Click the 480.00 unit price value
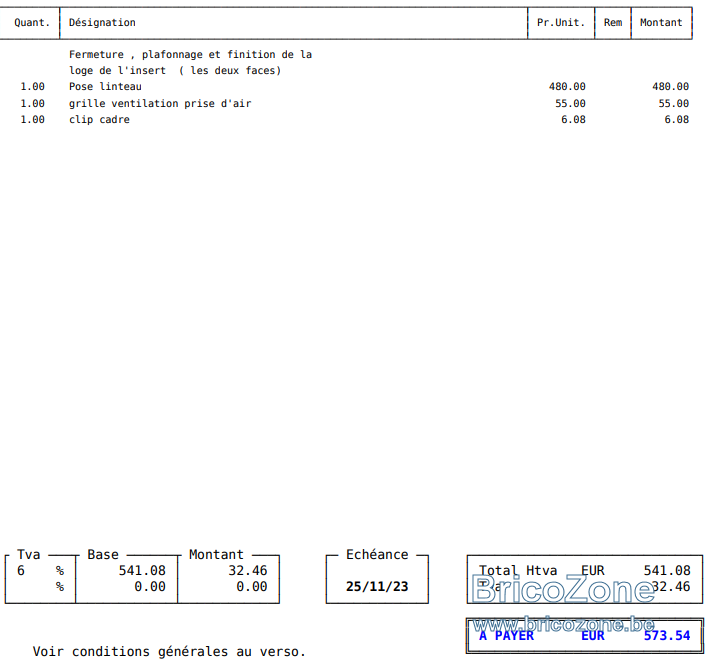 (567, 86)
